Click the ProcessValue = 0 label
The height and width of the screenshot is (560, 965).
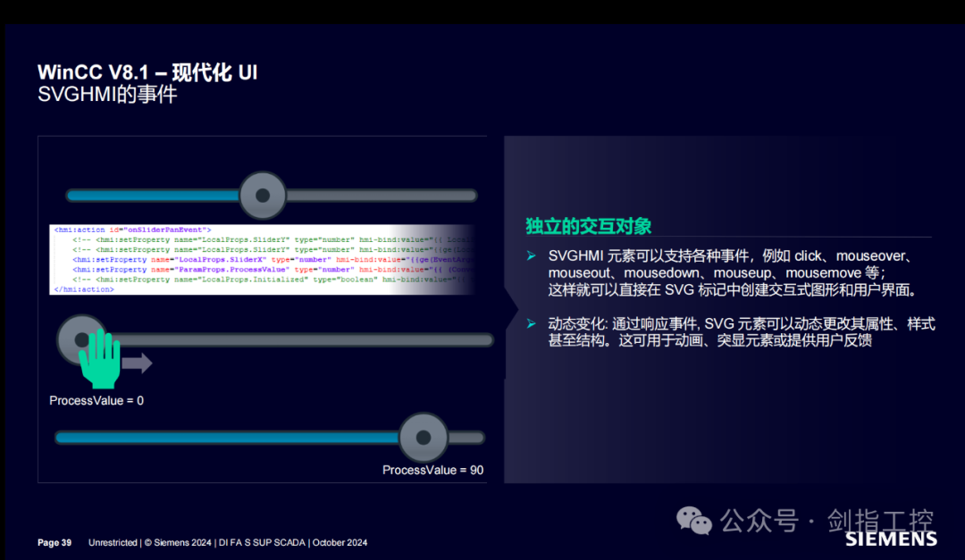click(x=97, y=400)
